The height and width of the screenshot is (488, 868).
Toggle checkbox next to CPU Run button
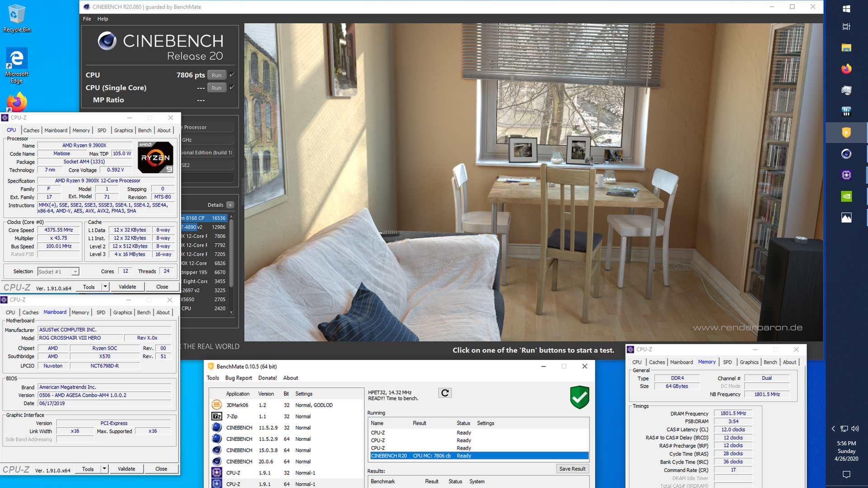[x=231, y=75]
